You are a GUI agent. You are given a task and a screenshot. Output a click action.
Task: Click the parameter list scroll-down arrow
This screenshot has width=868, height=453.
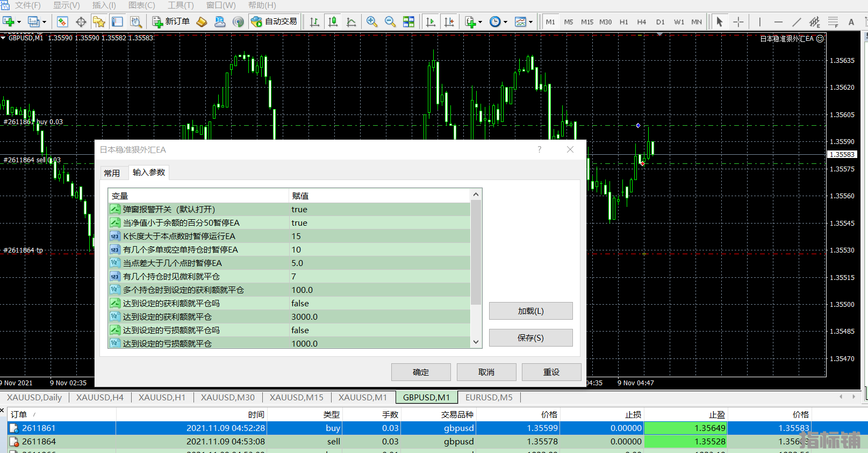[x=476, y=342]
